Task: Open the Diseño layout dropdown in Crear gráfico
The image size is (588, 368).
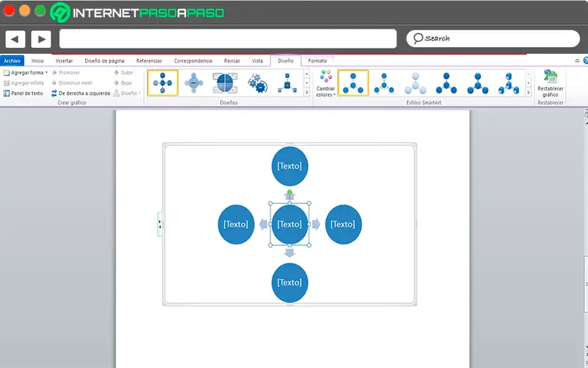Action: pyautogui.click(x=127, y=93)
